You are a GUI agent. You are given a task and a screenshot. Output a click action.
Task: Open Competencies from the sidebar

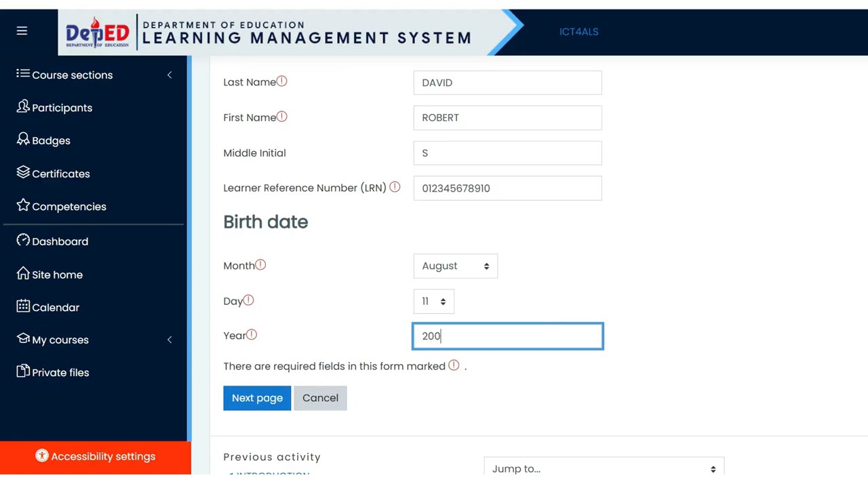point(69,206)
